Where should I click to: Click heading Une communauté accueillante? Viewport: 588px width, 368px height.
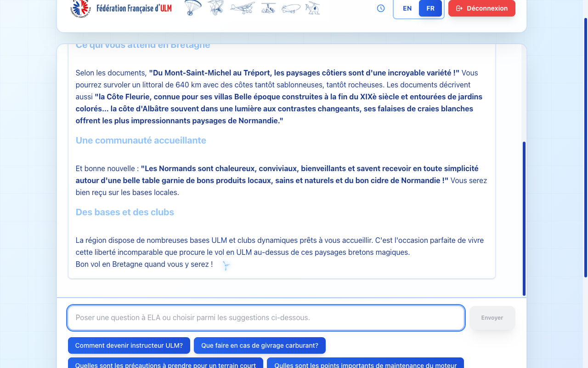(141, 140)
